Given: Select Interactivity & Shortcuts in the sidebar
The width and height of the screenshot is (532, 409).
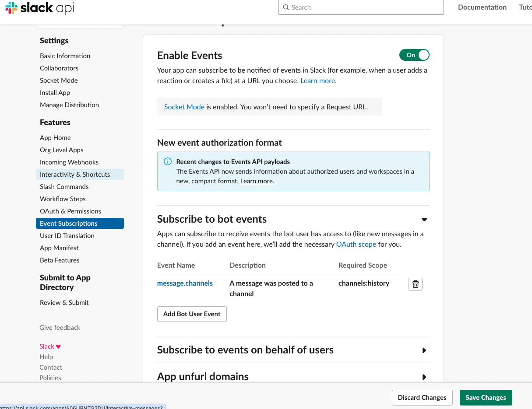Looking at the screenshot, I should pos(75,175).
